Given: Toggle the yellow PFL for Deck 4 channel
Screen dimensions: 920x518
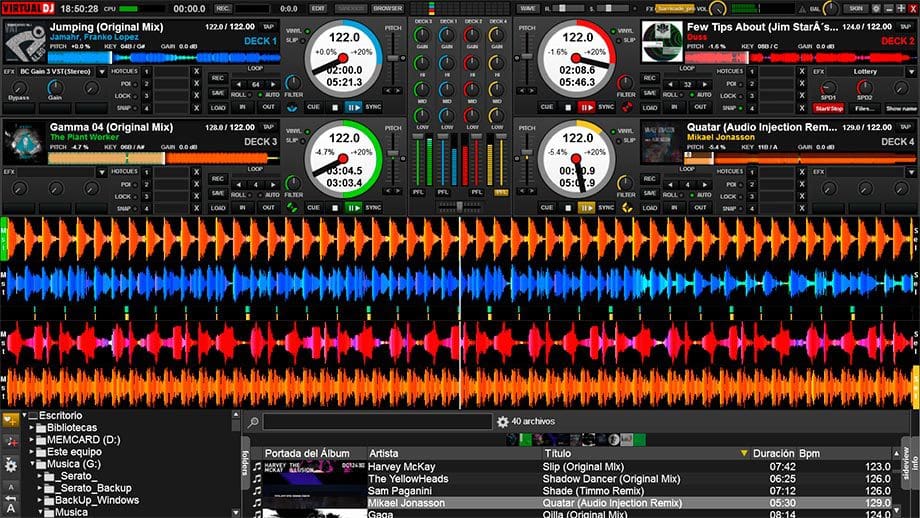Looking at the screenshot, I should pyautogui.click(x=502, y=192).
